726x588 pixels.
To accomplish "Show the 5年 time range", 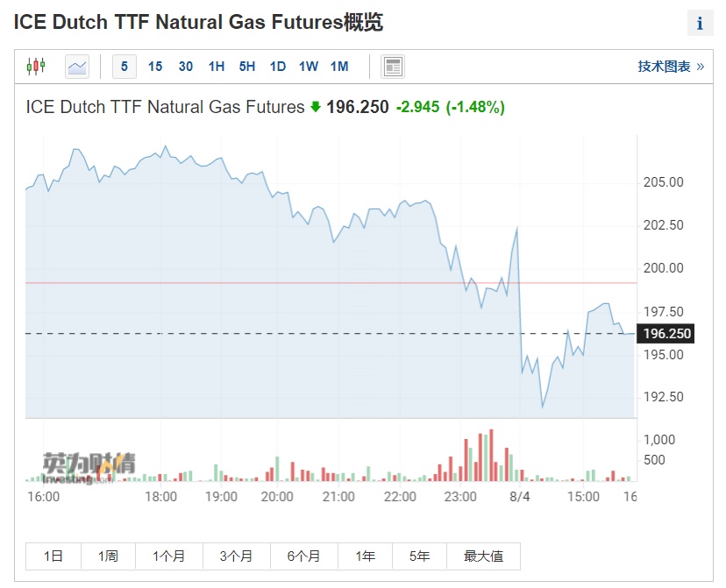I will coord(420,556).
